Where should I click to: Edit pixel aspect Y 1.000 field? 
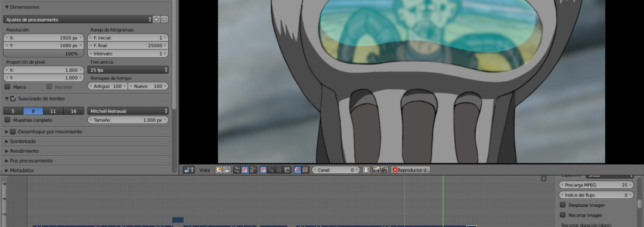pyautogui.click(x=44, y=78)
